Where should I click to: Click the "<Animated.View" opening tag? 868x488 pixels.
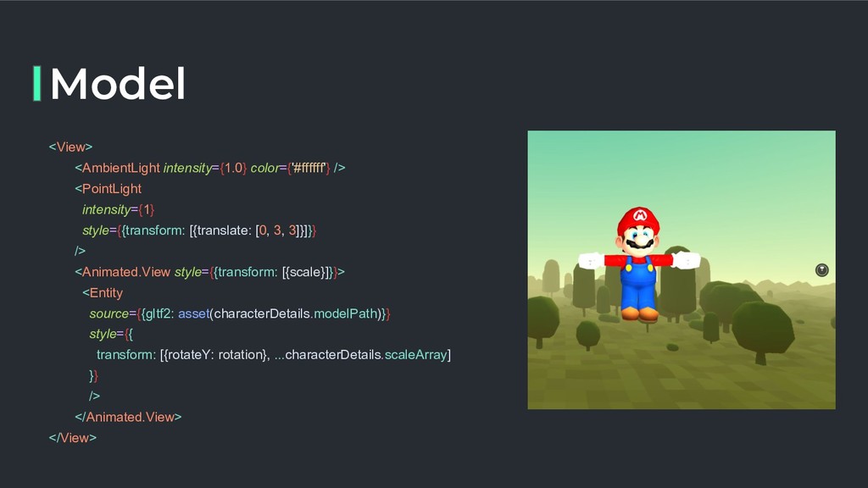[x=122, y=272]
